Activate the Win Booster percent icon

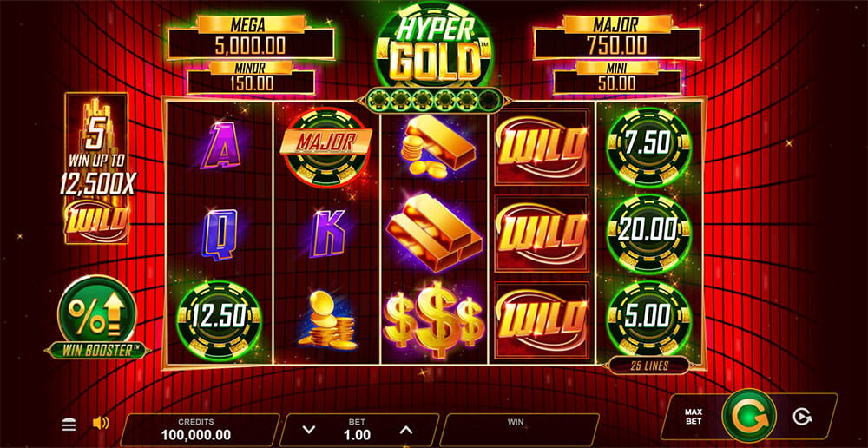[x=97, y=311]
